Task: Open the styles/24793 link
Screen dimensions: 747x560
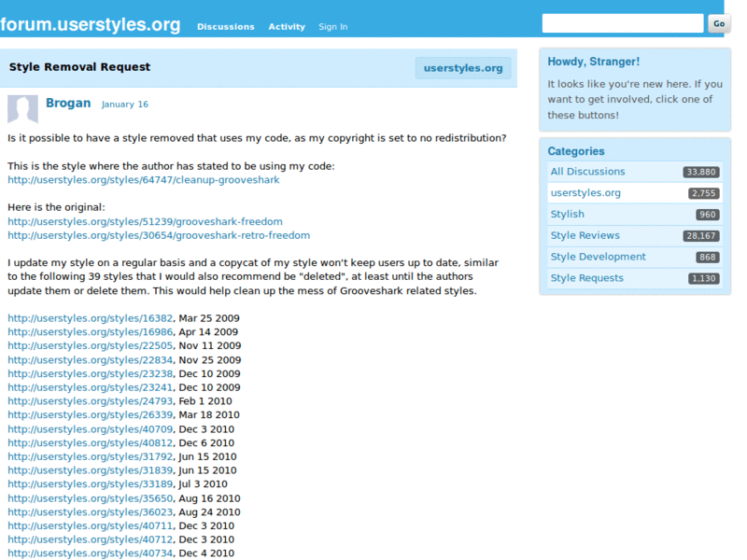Action: click(x=90, y=401)
